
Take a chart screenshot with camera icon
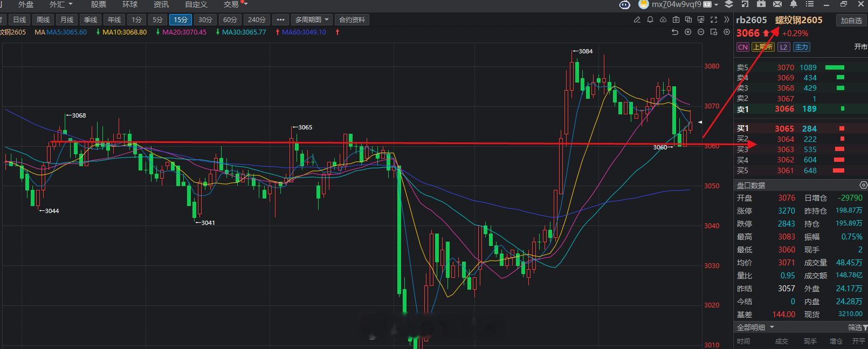tap(676, 19)
